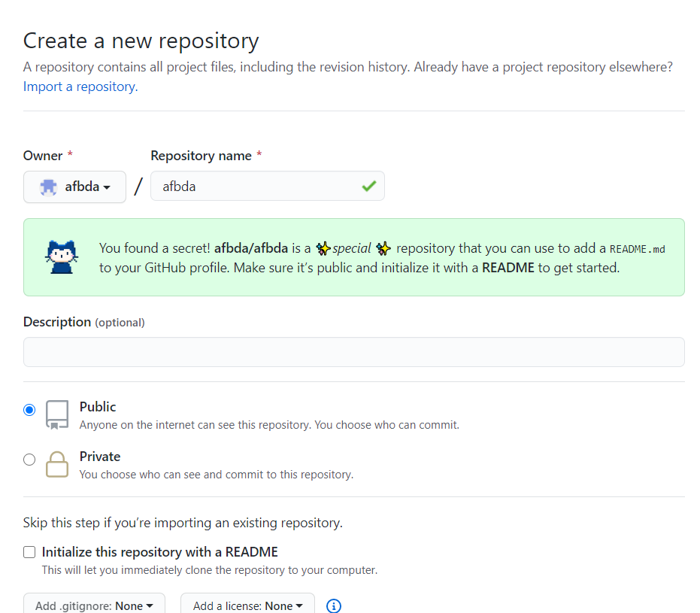
Task: Click the Public option label
Action: click(98, 407)
